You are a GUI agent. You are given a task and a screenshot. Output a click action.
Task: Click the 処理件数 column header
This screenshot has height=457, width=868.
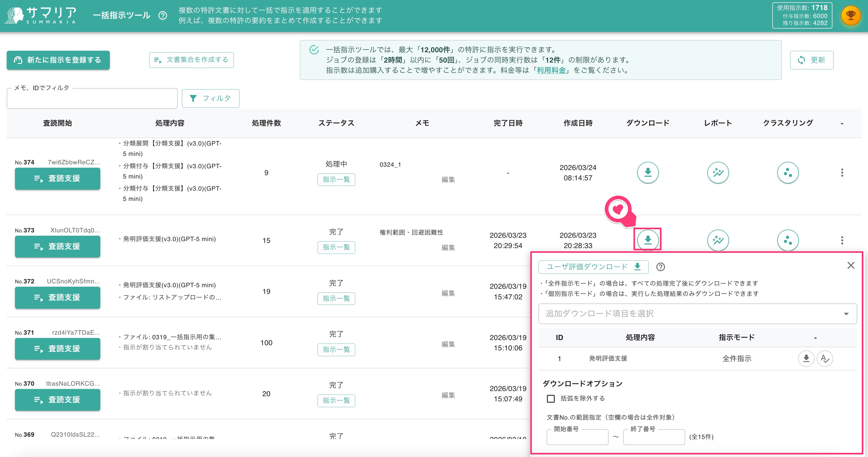266,123
